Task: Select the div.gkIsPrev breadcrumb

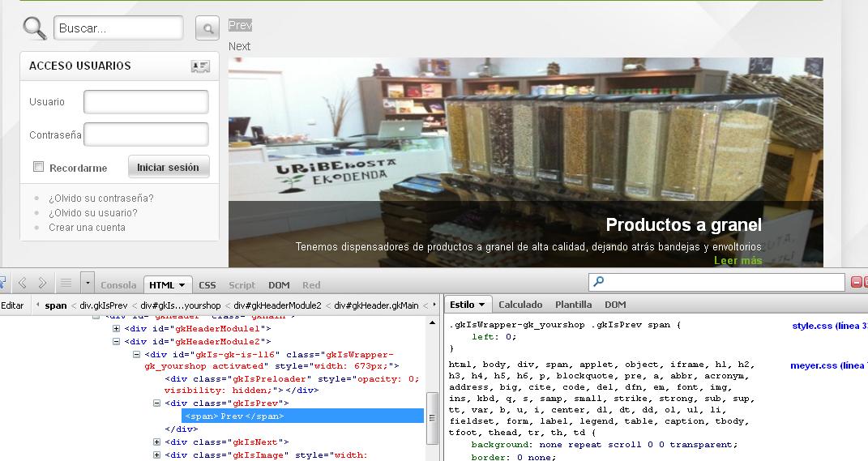Action: (x=104, y=305)
